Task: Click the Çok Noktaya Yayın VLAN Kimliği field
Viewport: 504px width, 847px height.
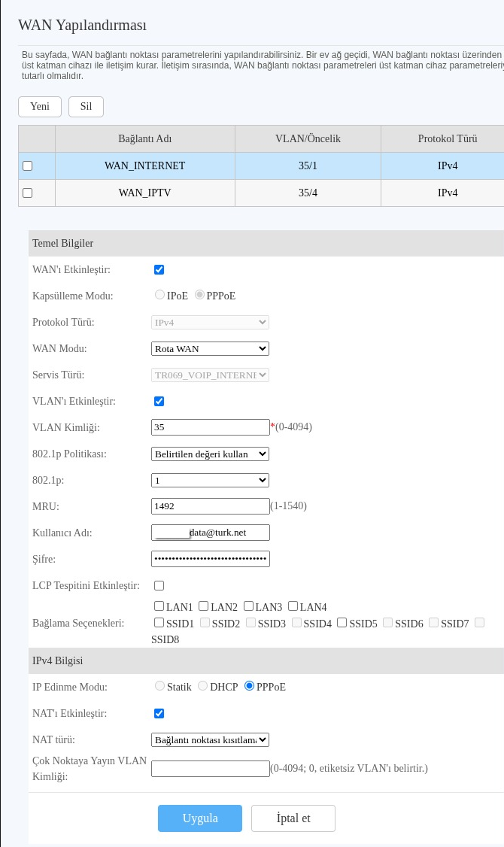Action: (210, 769)
